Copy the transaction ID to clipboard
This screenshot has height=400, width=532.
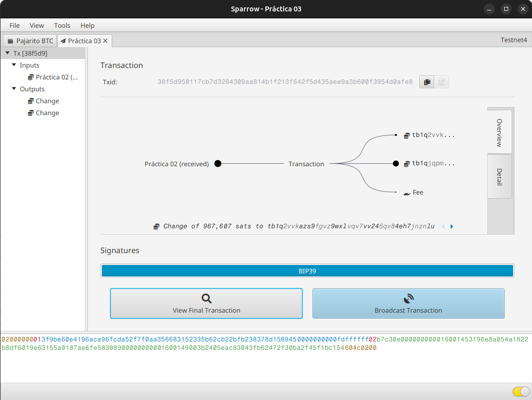(427, 82)
